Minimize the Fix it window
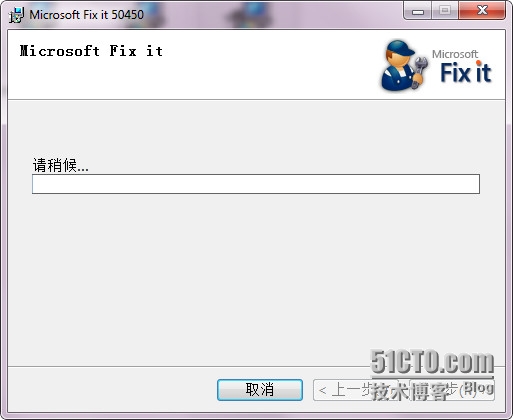Screen dimensions: 513x420 coord(418,11)
